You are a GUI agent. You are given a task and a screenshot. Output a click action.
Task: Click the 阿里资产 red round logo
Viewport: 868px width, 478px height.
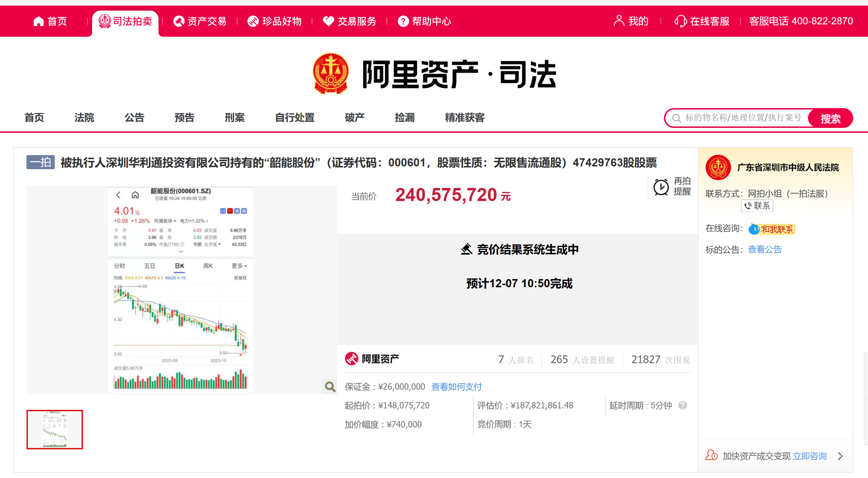pos(352,359)
